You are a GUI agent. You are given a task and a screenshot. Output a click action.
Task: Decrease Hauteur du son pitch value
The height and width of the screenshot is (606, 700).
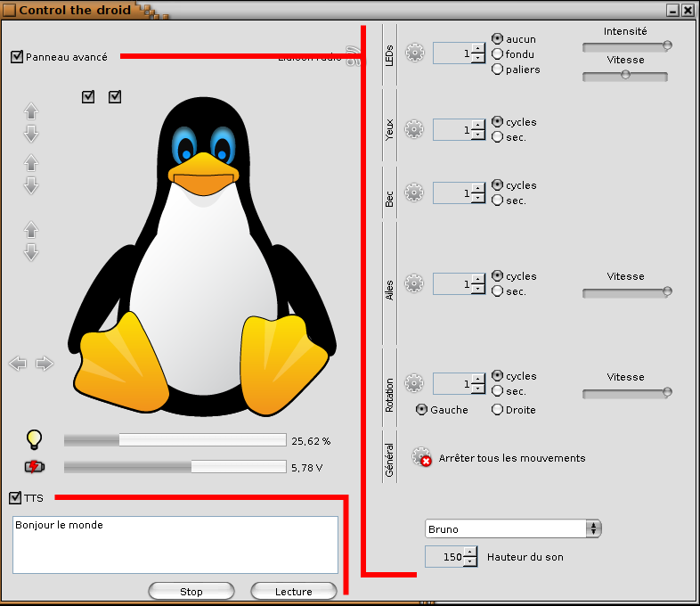point(470,561)
